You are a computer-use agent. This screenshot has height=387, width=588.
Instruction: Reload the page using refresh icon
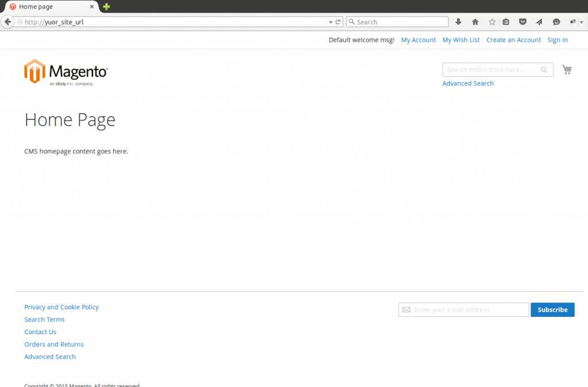[338, 22]
